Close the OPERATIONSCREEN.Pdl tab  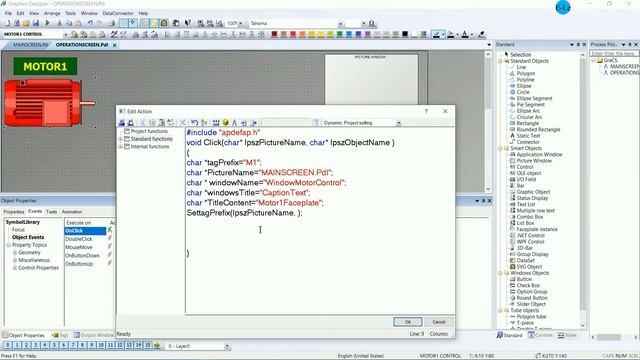[x=115, y=45]
